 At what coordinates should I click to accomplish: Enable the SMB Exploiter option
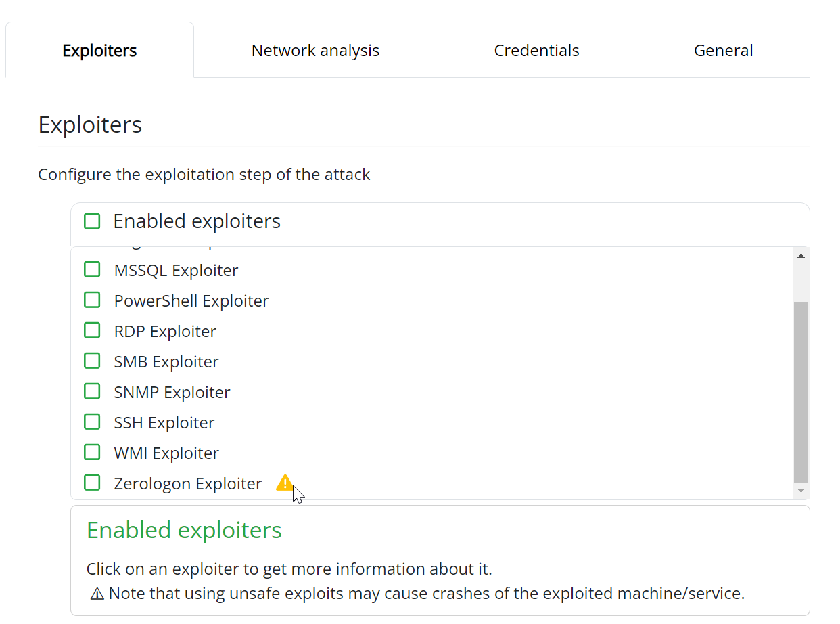pyautogui.click(x=92, y=361)
